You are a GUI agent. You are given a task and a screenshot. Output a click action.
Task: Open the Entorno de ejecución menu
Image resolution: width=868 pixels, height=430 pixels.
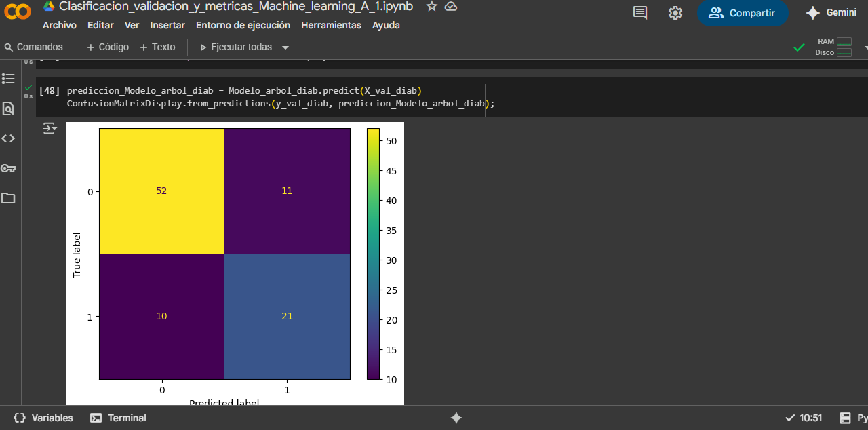click(x=243, y=25)
